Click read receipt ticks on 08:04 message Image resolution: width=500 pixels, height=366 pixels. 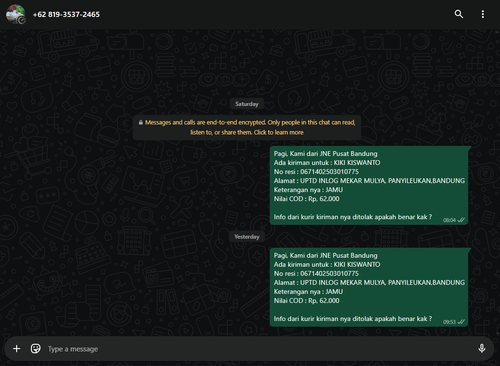tap(461, 220)
